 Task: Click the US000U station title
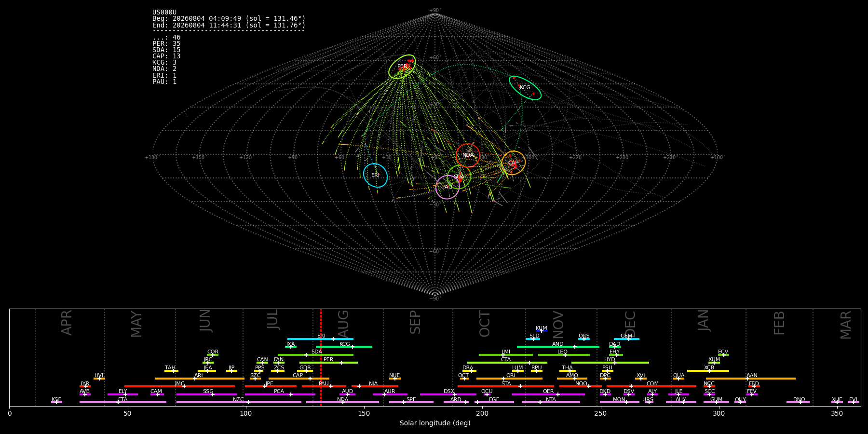pyautogui.click(x=164, y=13)
